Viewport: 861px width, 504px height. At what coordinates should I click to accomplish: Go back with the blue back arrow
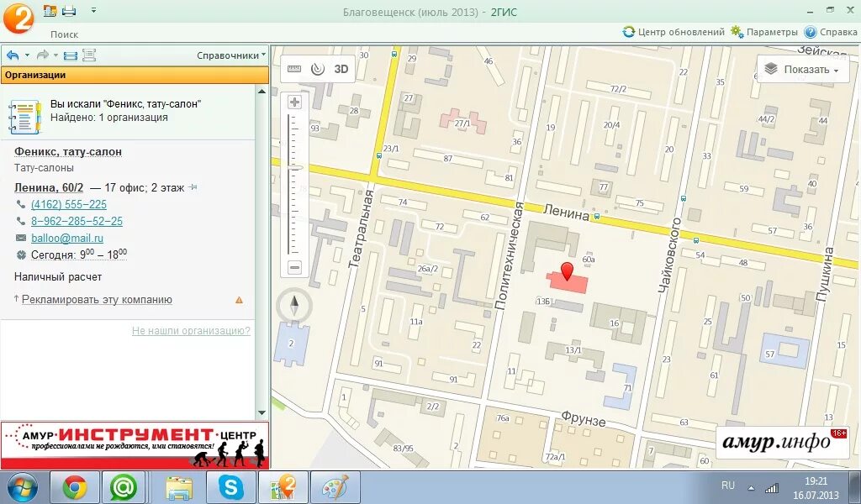click(13, 55)
